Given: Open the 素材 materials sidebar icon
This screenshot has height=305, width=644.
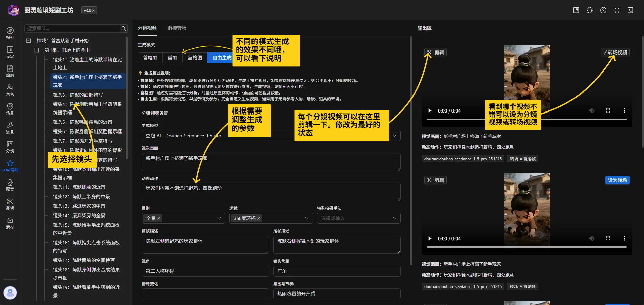Looking at the screenshot, I should 10,223.
